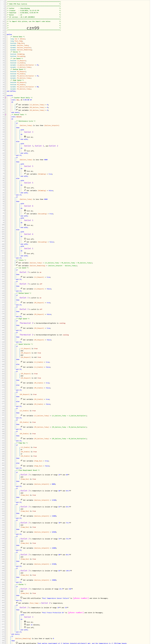Click the Counter Reset Daily comment
The height and width of the screenshot is (644, 151).
click(x=22, y=98)
